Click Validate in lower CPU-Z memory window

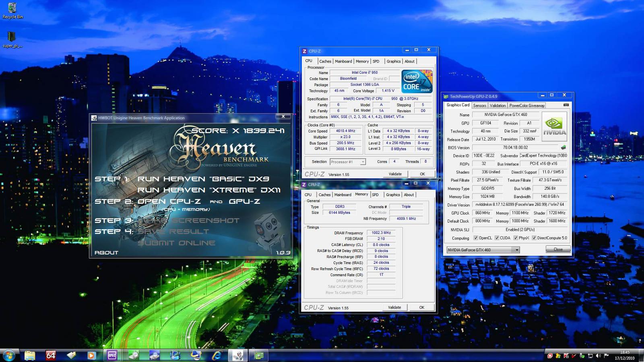[394, 307]
